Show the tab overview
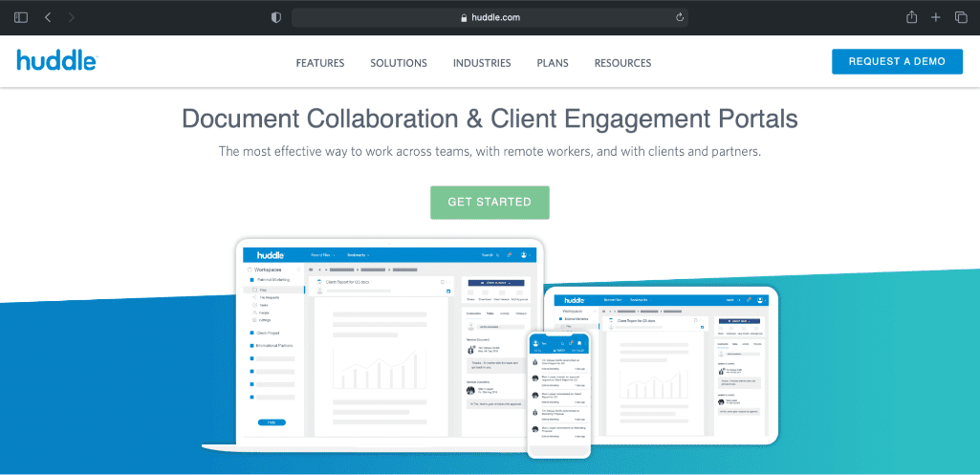The width and height of the screenshot is (980, 475). point(961,17)
